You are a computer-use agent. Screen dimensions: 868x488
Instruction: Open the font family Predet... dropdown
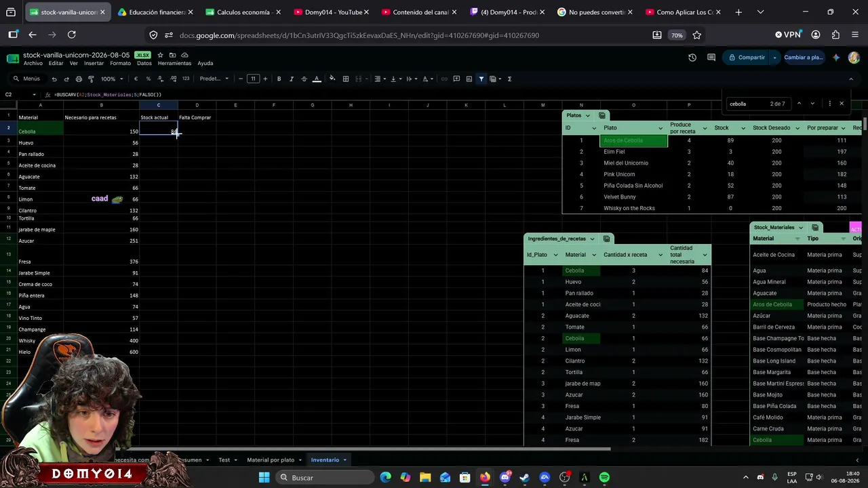point(214,79)
